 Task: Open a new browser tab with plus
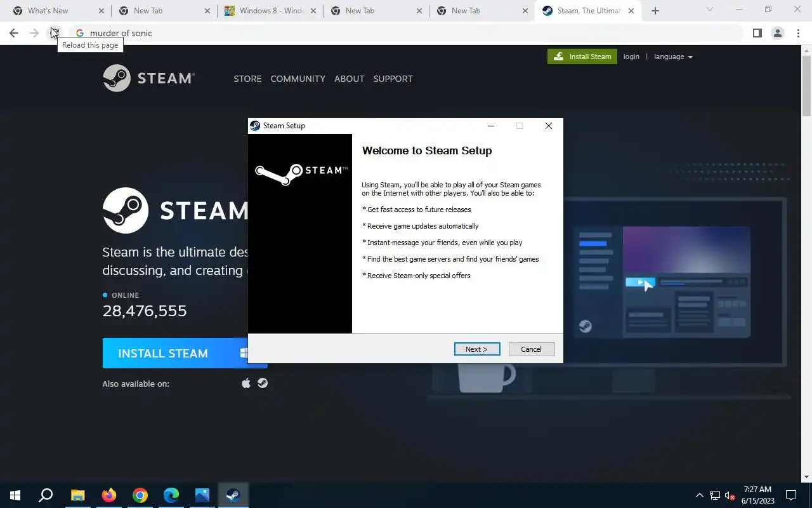(x=655, y=11)
